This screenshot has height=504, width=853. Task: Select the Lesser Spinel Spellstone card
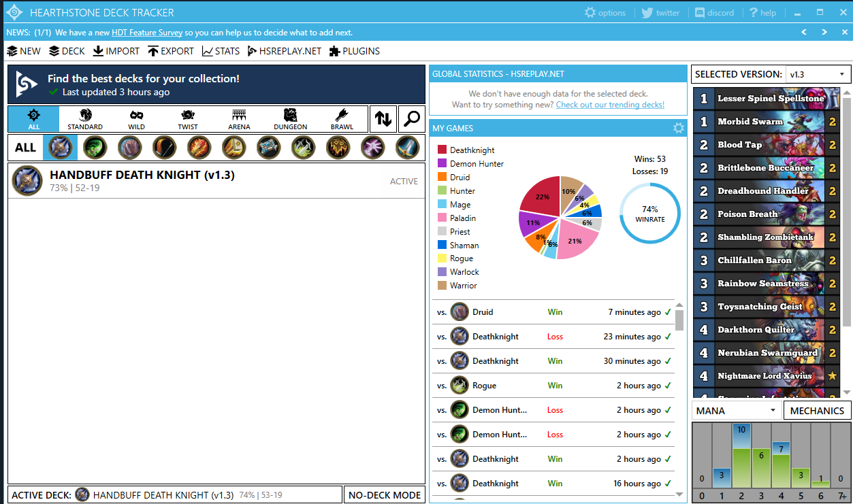click(766, 98)
